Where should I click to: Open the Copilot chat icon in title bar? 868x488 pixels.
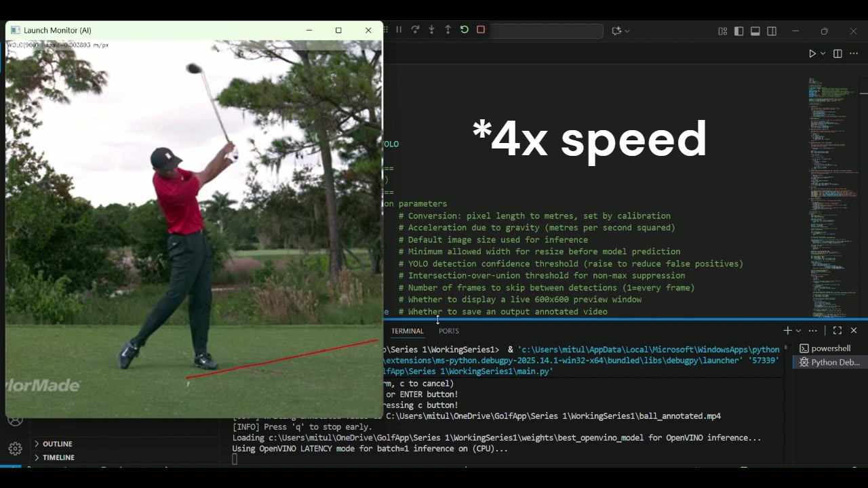(616, 31)
